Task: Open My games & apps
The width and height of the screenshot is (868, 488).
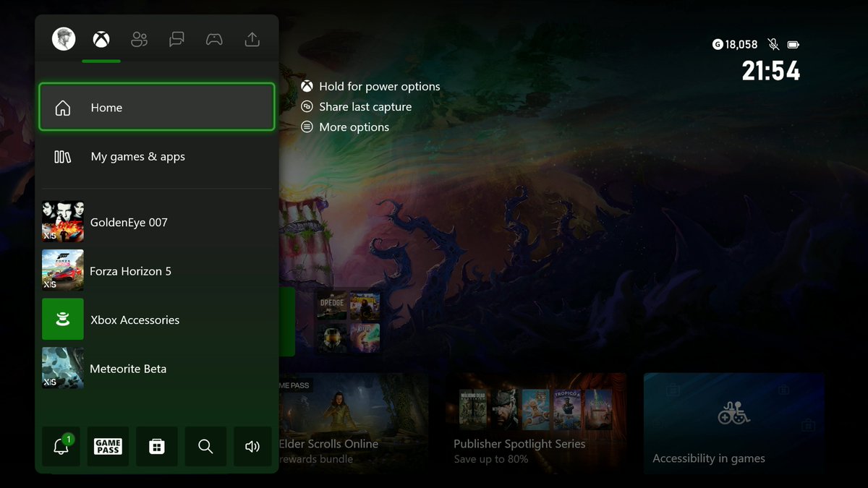Action: pyautogui.click(x=157, y=156)
